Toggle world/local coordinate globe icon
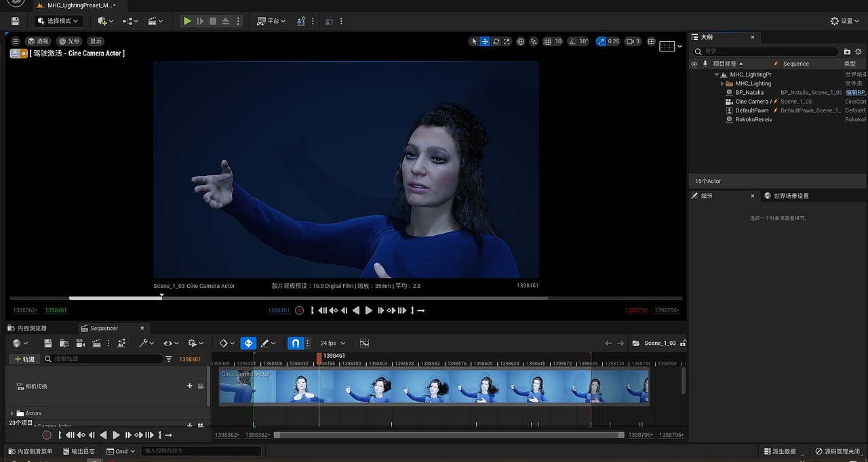The width and height of the screenshot is (868, 462). 521,41
